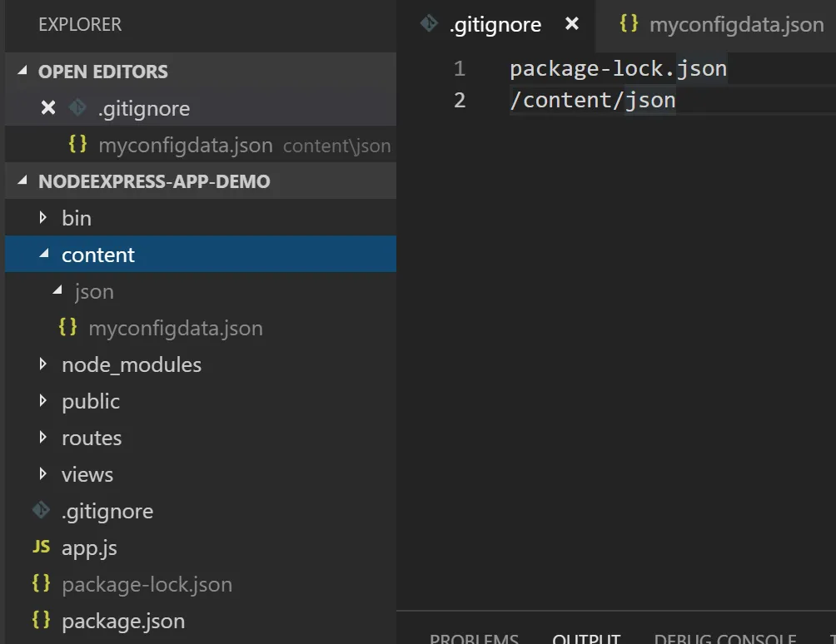Click the git icon beside .gitignore in Open Editors

pos(77,108)
